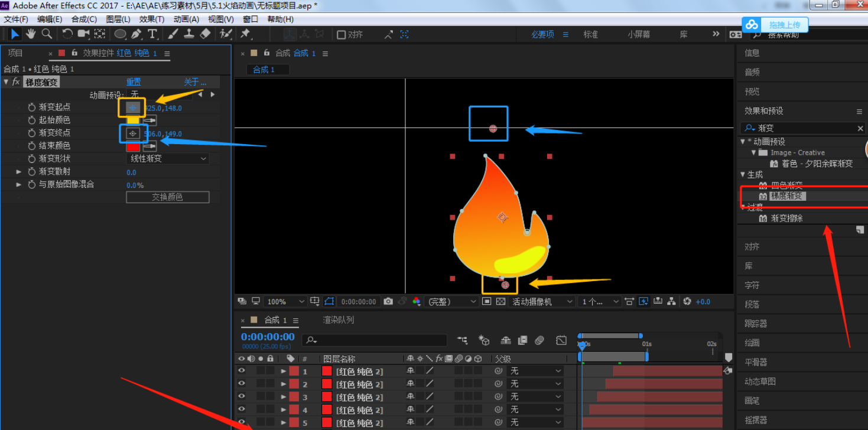Hide layer 1 with its eye icon
The image size is (868, 430).
pos(241,371)
